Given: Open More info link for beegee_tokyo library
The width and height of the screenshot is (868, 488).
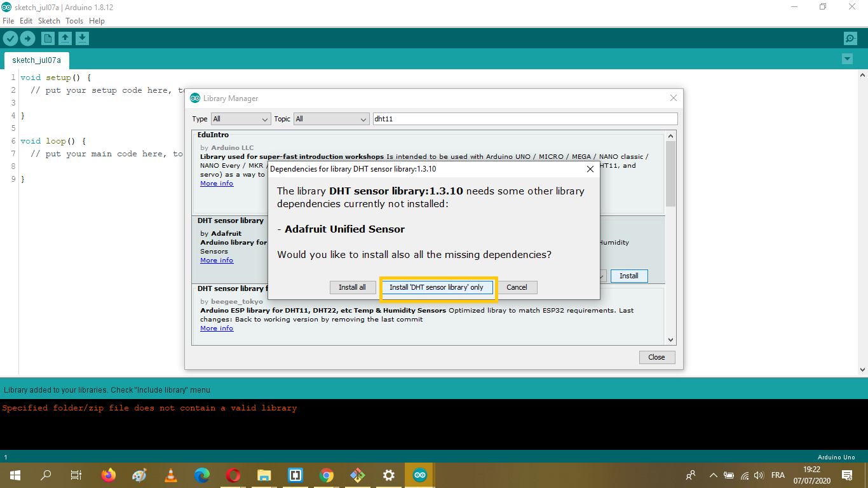Looking at the screenshot, I should [217, 329].
